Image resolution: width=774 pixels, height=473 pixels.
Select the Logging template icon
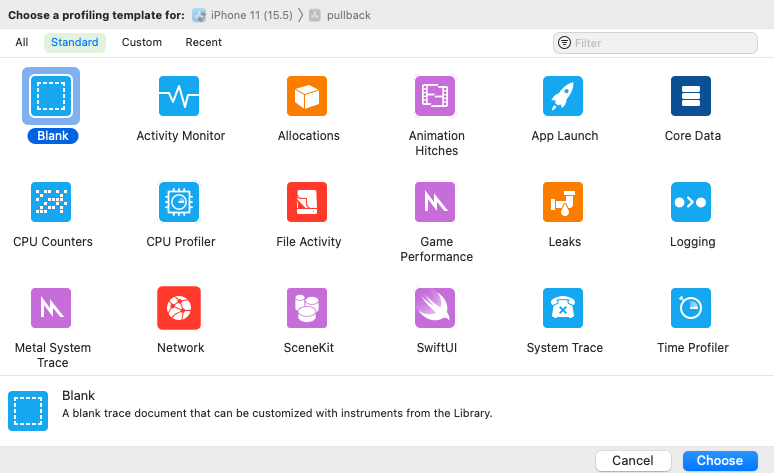pos(691,202)
